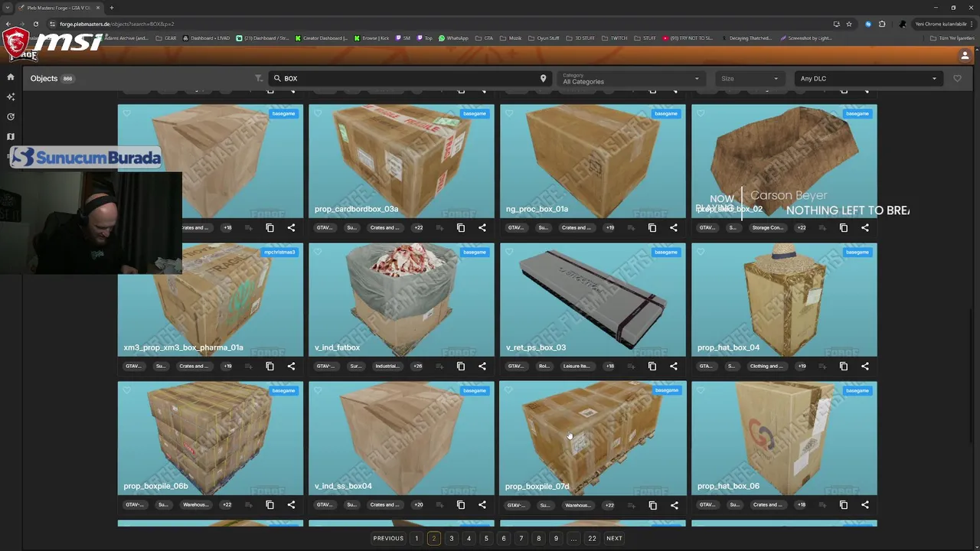The width and height of the screenshot is (980, 551).
Task: Open the Home icon in left sidebar
Action: tap(11, 77)
